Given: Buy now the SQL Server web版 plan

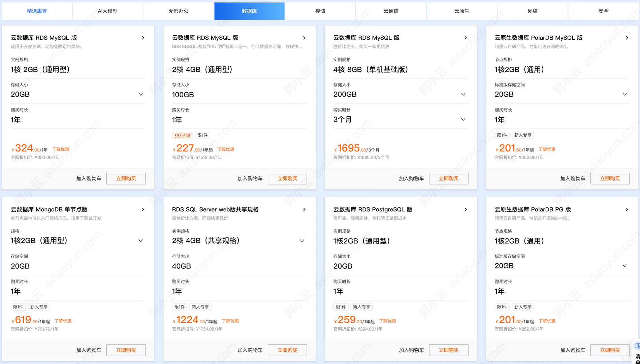Looking at the screenshot, I should tap(287, 350).
